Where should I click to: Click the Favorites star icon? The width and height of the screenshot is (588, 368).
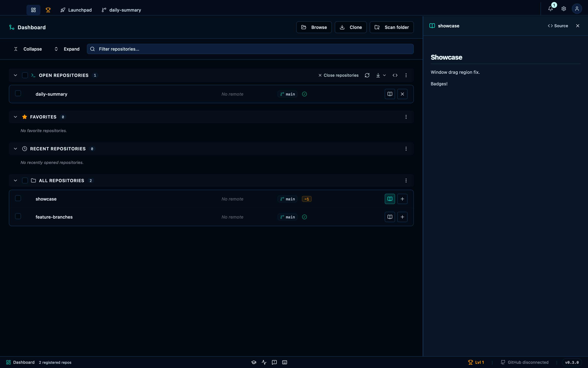pos(25,117)
